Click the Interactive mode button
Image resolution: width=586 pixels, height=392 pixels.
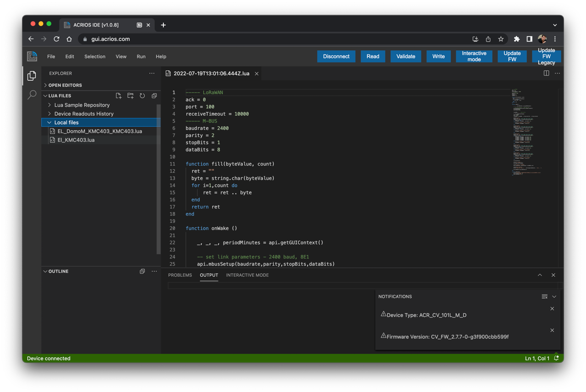[x=474, y=56]
